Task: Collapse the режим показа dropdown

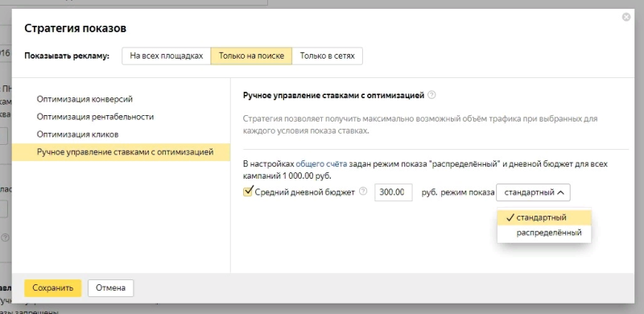Action: click(x=533, y=192)
